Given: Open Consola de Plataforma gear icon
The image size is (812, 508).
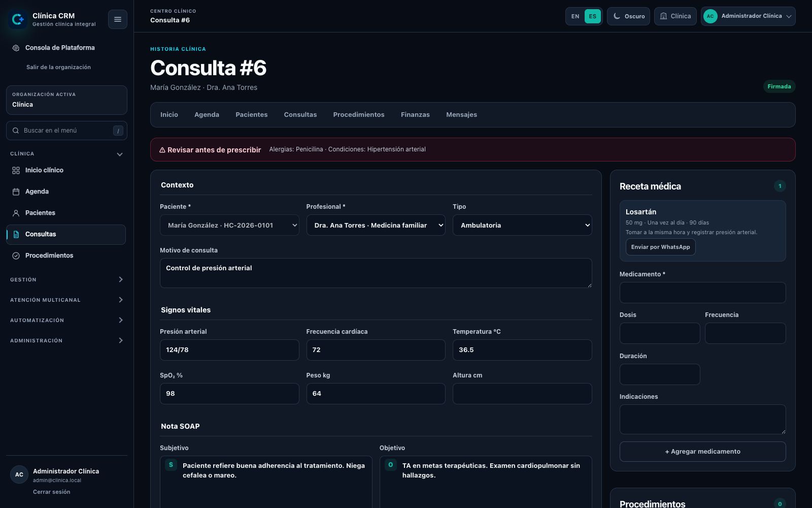Looking at the screenshot, I should coord(16,48).
